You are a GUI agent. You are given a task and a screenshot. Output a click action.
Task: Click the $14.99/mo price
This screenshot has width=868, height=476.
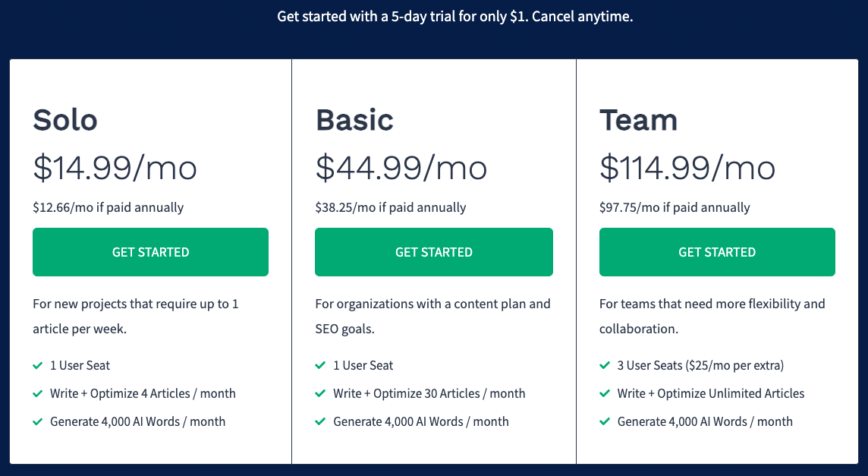tap(115, 168)
